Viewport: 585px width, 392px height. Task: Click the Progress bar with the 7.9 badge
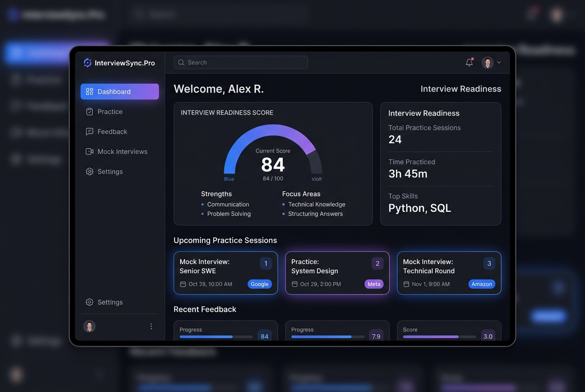click(x=328, y=337)
